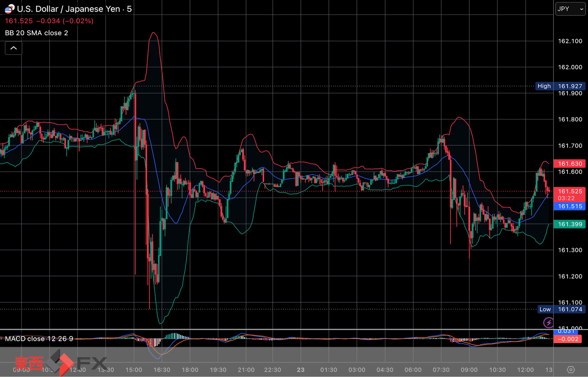Click the green 161.399 lower band price tag
Image resolution: width=588 pixels, height=377 pixels.
(x=569, y=224)
